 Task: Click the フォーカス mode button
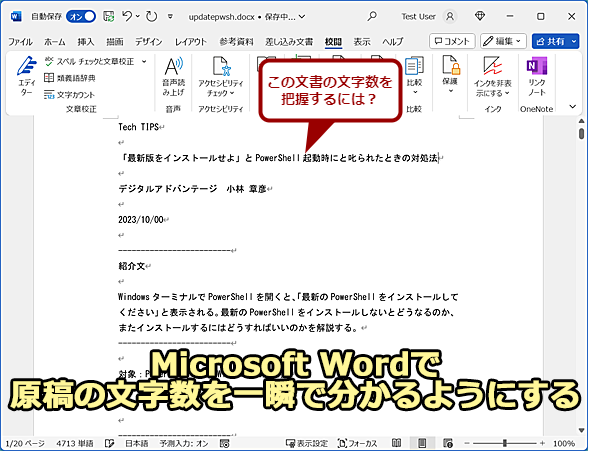[x=357, y=444]
